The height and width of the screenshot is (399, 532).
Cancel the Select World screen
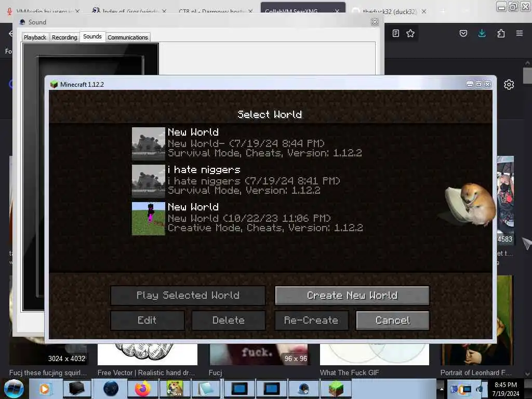tap(393, 320)
